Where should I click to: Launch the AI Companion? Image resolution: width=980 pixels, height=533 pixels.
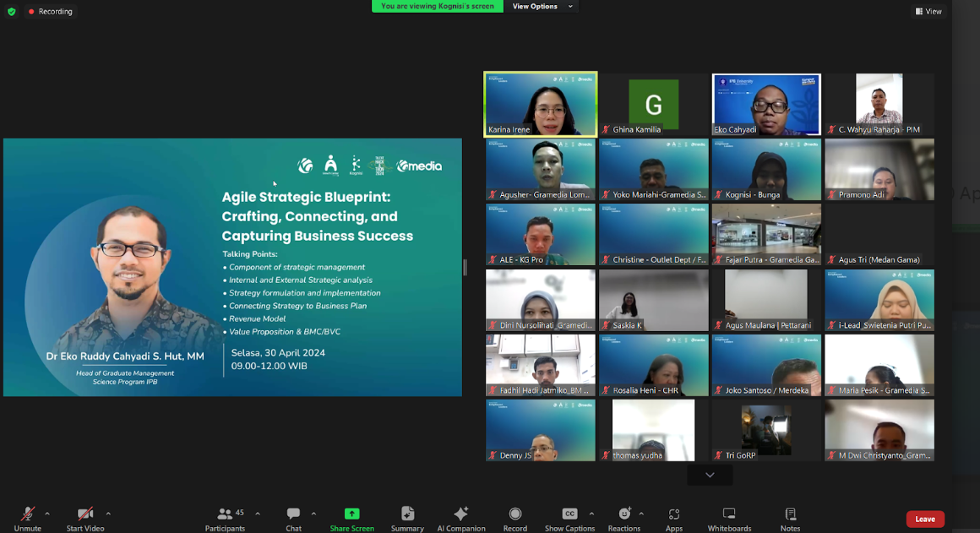pyautogui.click(x=461, y=519)
